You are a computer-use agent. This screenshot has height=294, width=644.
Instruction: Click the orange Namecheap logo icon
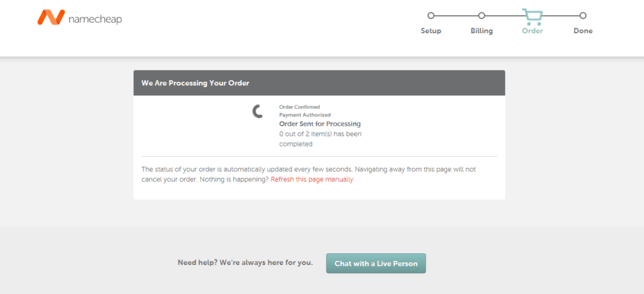[x=51, y=18]
